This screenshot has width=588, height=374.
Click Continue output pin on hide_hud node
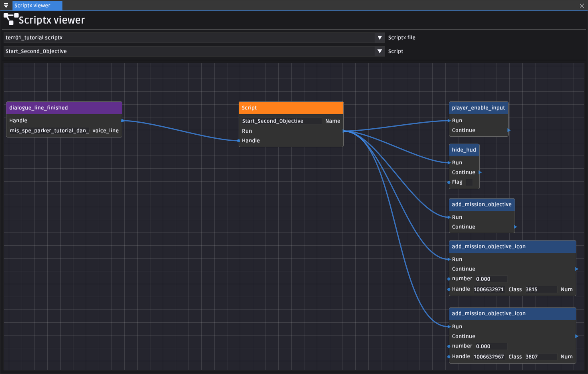[480, 172]
